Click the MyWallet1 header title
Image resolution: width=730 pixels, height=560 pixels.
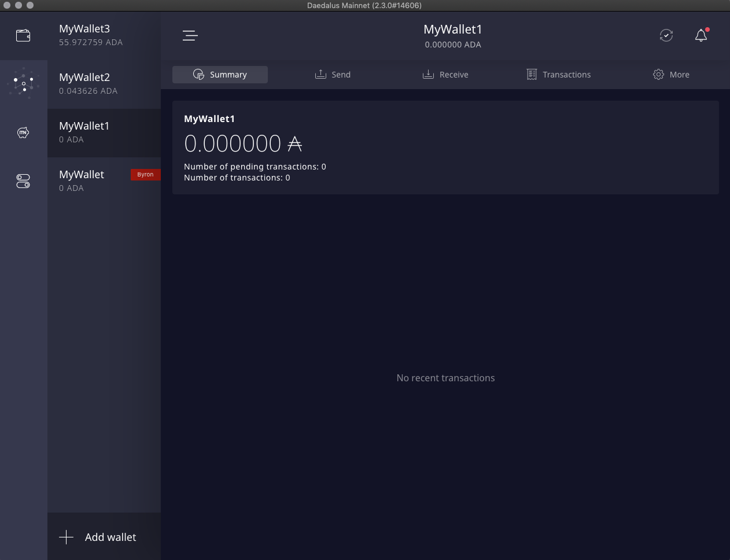[453, 30]
